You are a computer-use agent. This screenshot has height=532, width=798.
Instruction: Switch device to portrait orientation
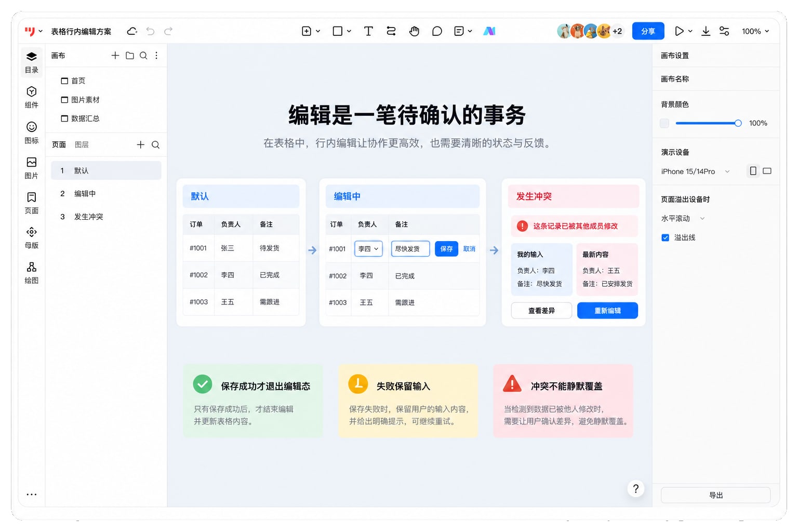pyautogui.click(x=753, y=171)
